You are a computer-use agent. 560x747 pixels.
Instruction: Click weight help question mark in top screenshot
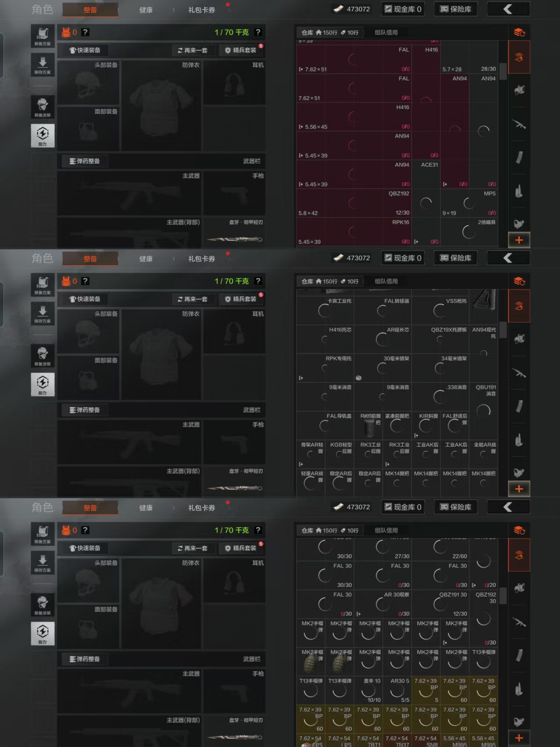point(258,32)
